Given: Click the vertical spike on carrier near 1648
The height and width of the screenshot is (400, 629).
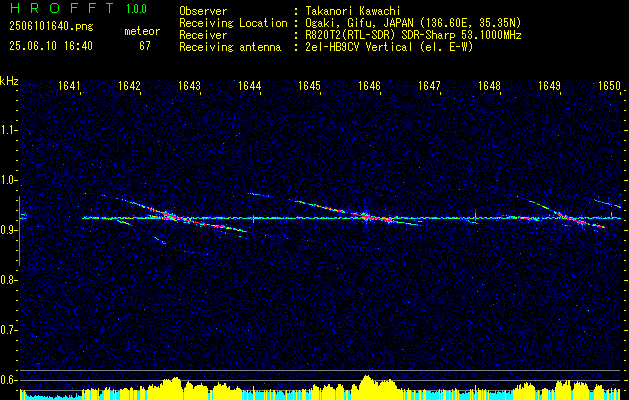Looking at the screenshot, I should (475, 213).
